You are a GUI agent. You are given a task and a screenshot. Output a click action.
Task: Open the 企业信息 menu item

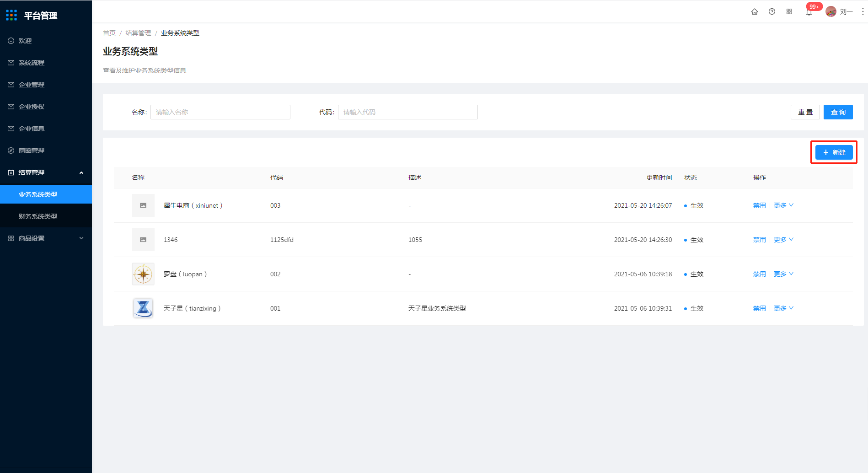46,129
